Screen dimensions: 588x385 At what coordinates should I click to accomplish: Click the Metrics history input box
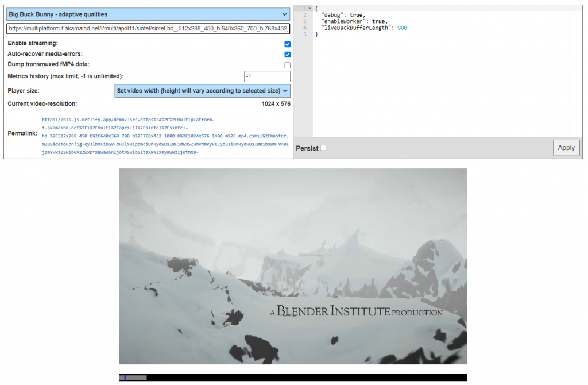tap(267, 76)
